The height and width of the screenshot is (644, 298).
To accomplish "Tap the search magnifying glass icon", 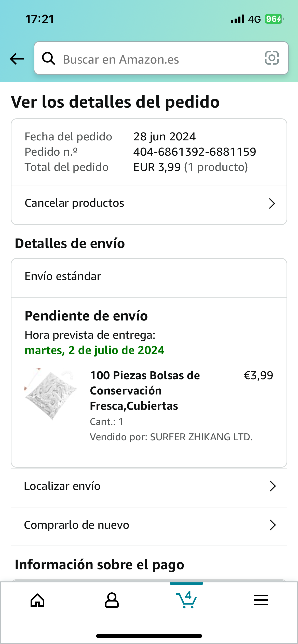I will (48, 59).
